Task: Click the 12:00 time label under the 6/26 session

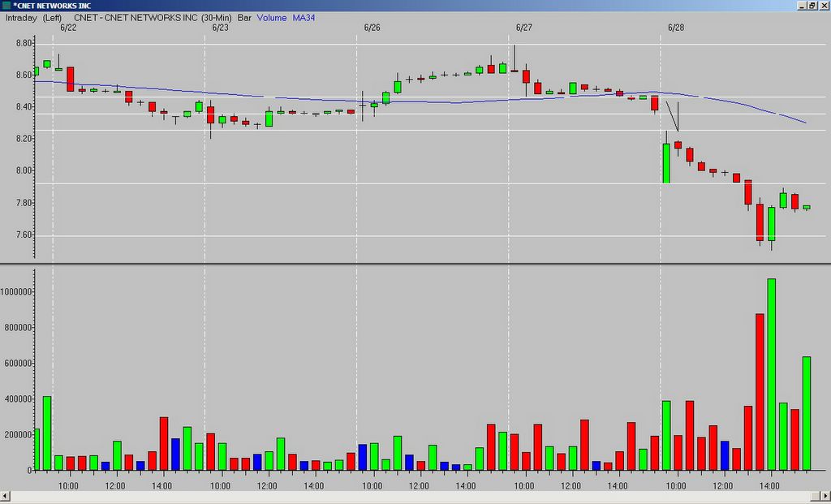Action: [419, 486]
